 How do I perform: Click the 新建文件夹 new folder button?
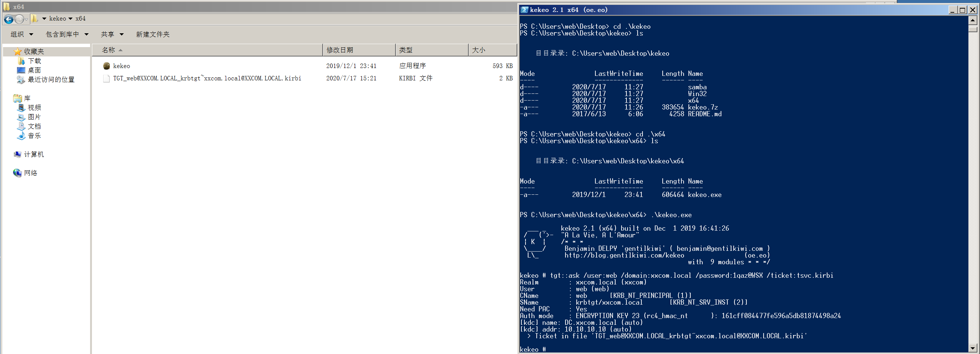tap(152, 34)
